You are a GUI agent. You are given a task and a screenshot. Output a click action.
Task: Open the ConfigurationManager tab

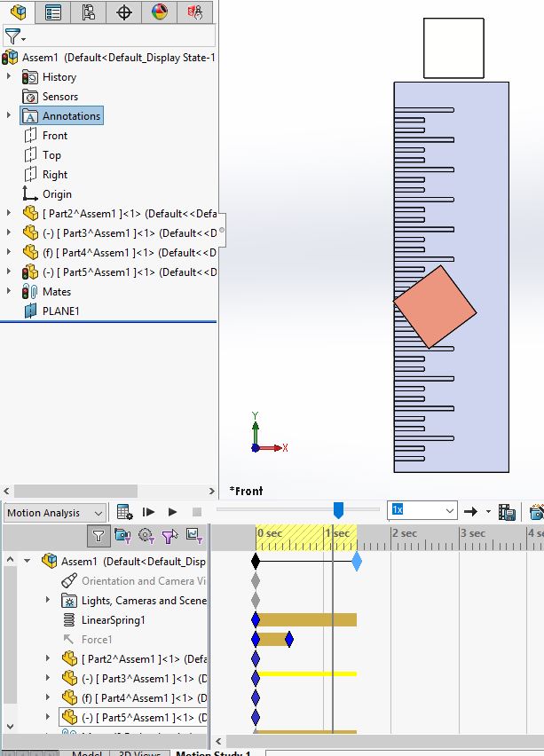(88, 12)
